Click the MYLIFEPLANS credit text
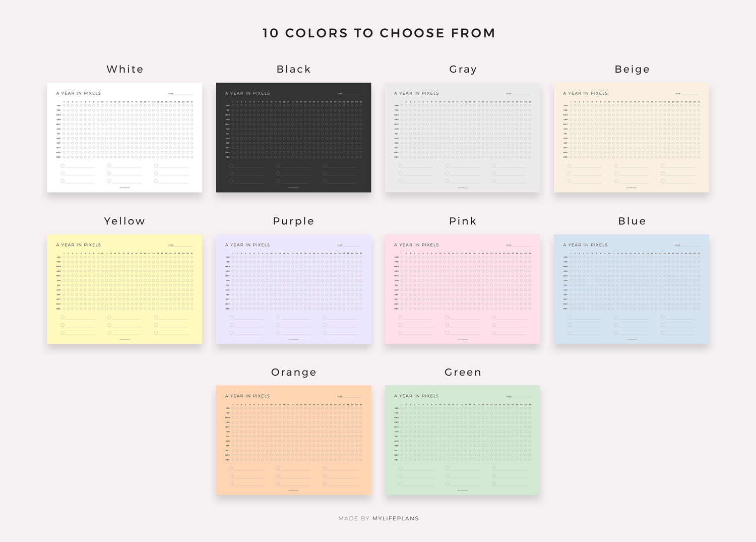The image size is (756, 542). [395, 518]
